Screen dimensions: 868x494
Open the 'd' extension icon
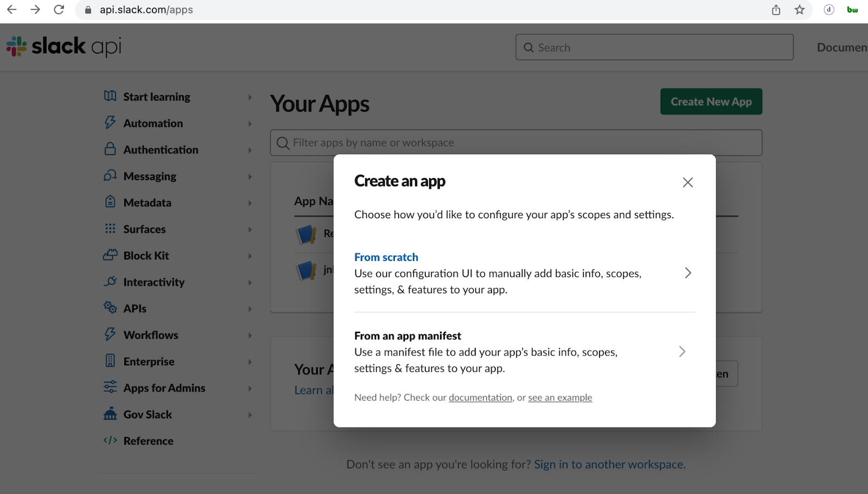tap(829, 10)
